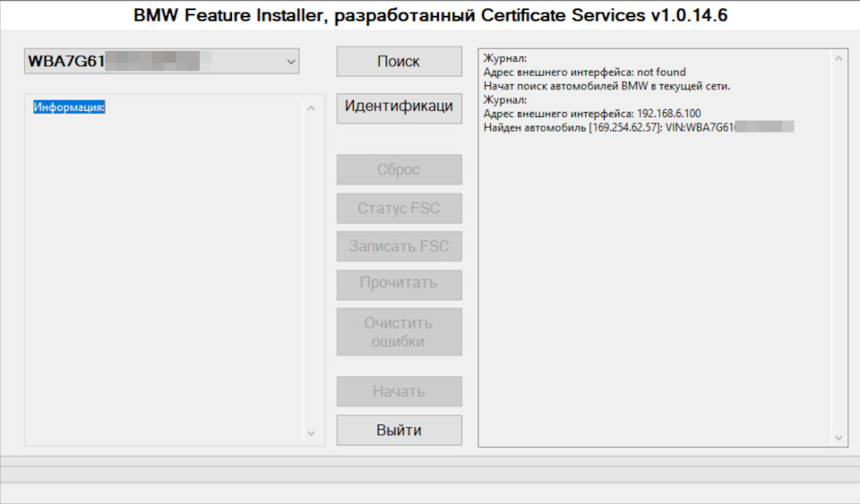Viewport: 860px width, 504px height.
Task: Click the Начать button
Action: pos(399,391)
